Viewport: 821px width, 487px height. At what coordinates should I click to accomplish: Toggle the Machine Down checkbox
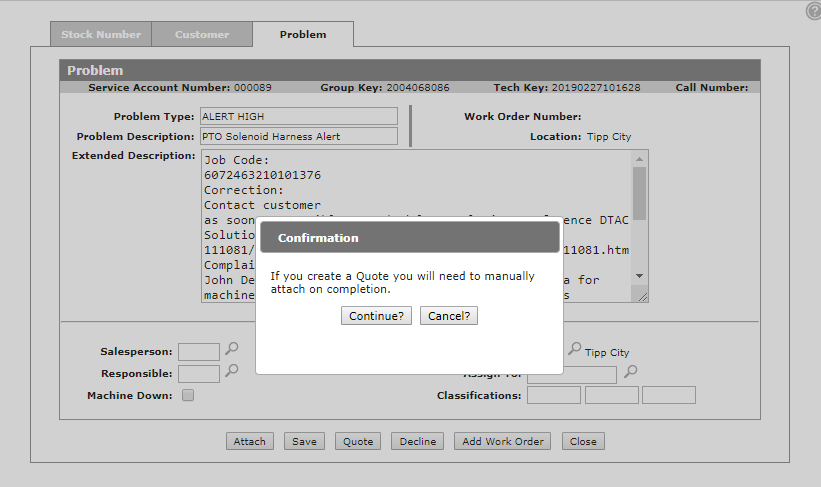point(188,396)
